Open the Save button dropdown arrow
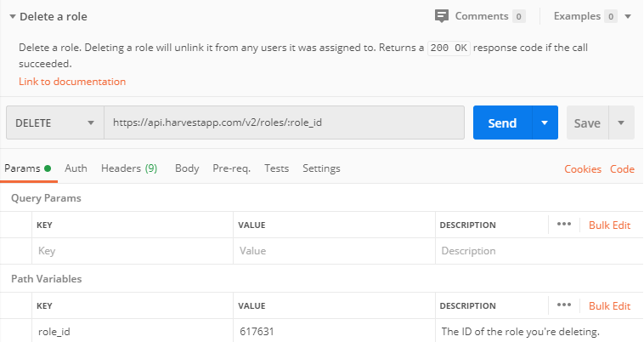 621,123
